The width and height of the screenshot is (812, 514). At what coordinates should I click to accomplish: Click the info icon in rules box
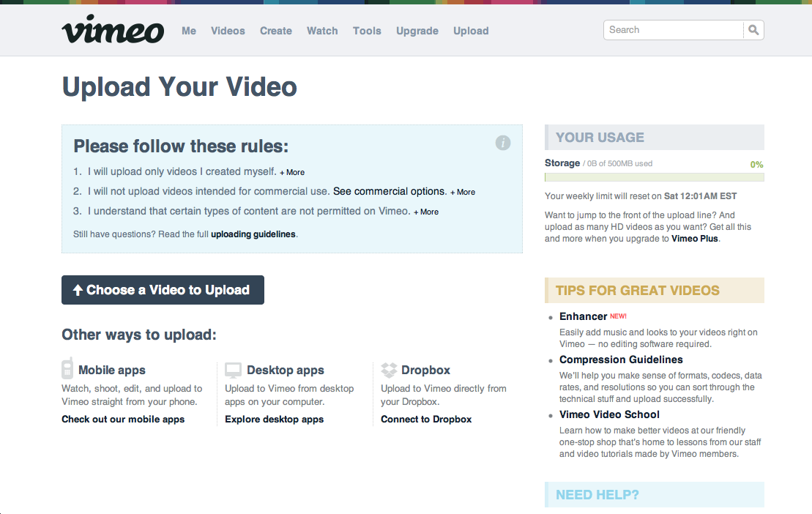click(x=503, y=143)
